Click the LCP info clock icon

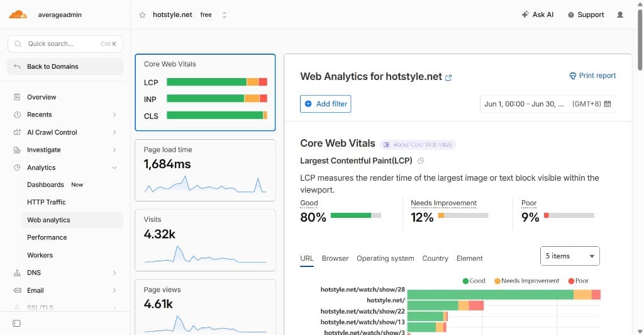click(421, 161)
